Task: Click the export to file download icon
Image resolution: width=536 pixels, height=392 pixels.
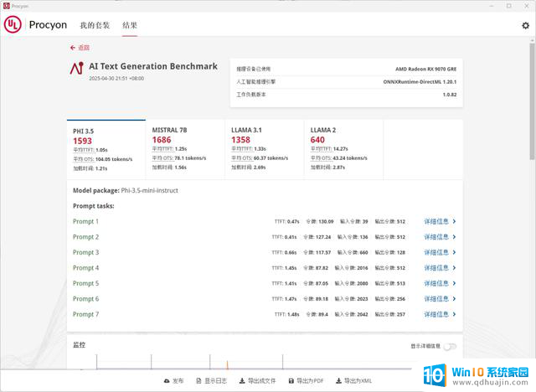Action: tap(242, 381)
